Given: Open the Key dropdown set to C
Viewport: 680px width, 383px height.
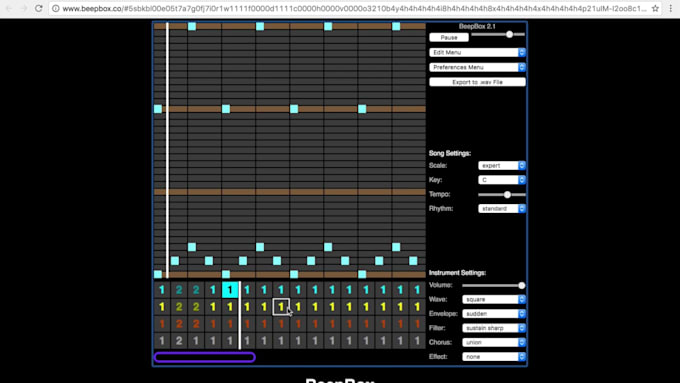Looking at the screenshot, I should pos(502,180).
